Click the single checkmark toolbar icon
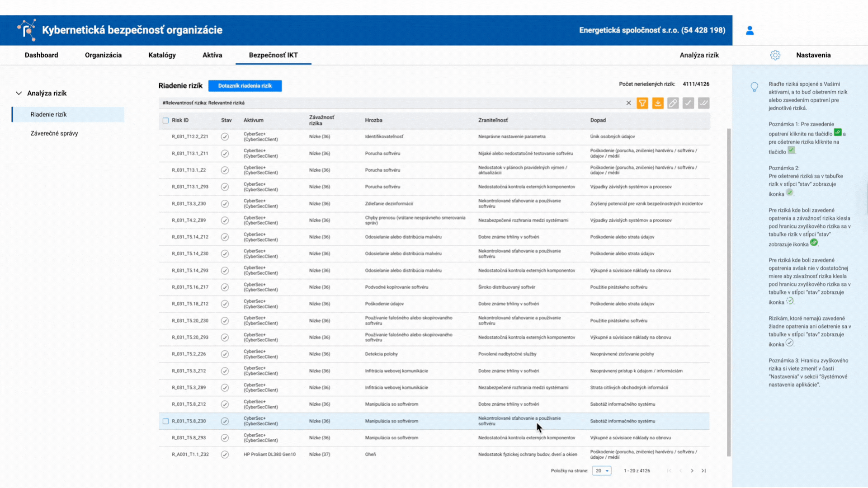 coord(688,103)
